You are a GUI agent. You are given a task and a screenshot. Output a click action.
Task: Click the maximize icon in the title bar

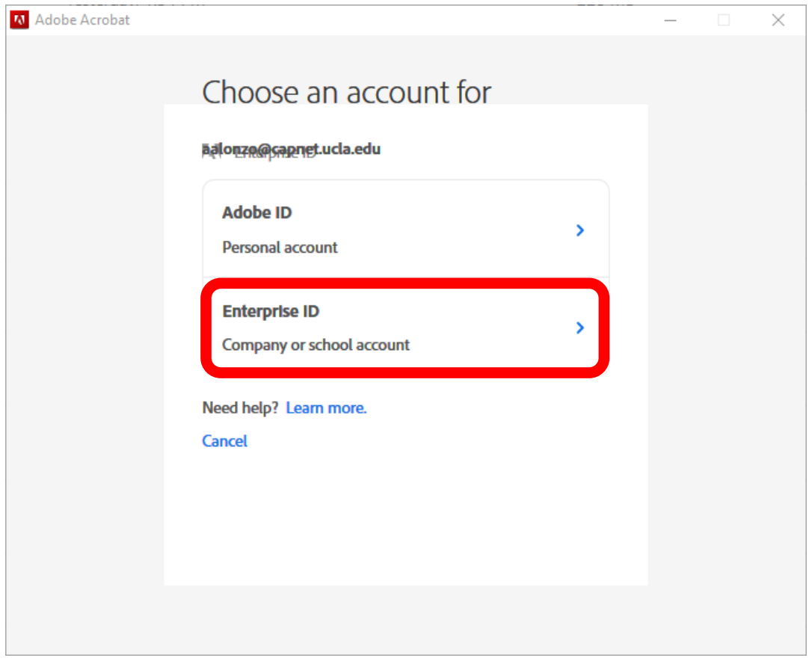point(724,20)
